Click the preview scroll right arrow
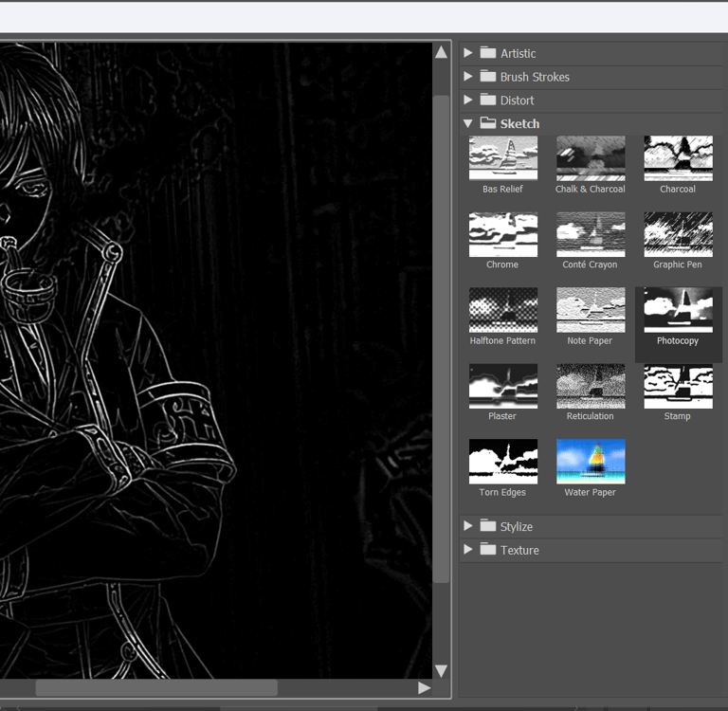Screen dimensions: 728x711 (424, 687)
